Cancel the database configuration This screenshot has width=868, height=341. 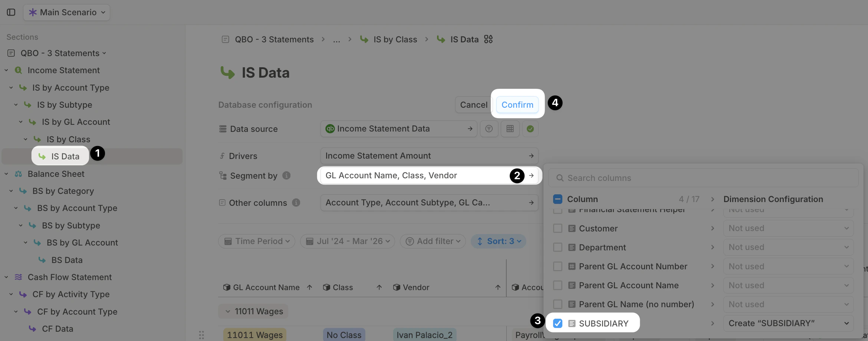tap(474, 105)
